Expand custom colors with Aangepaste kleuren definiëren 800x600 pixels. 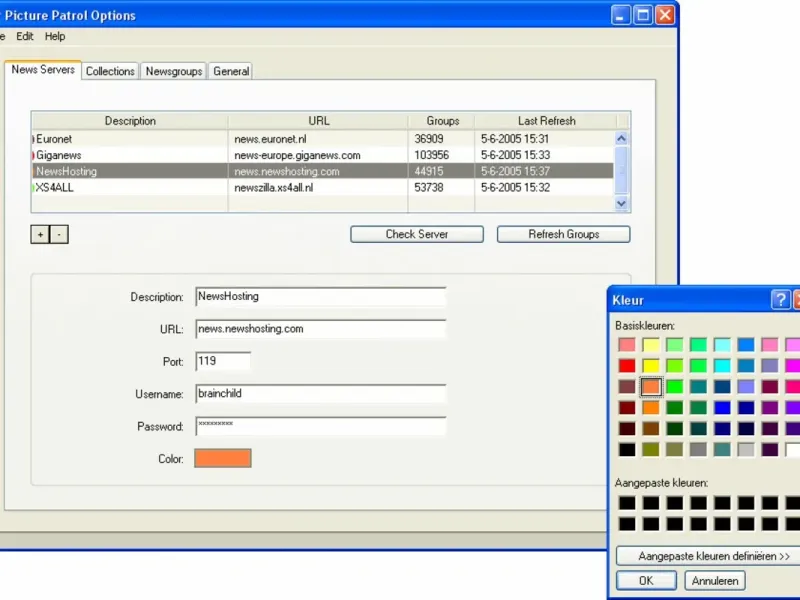[x=713, y=555]
